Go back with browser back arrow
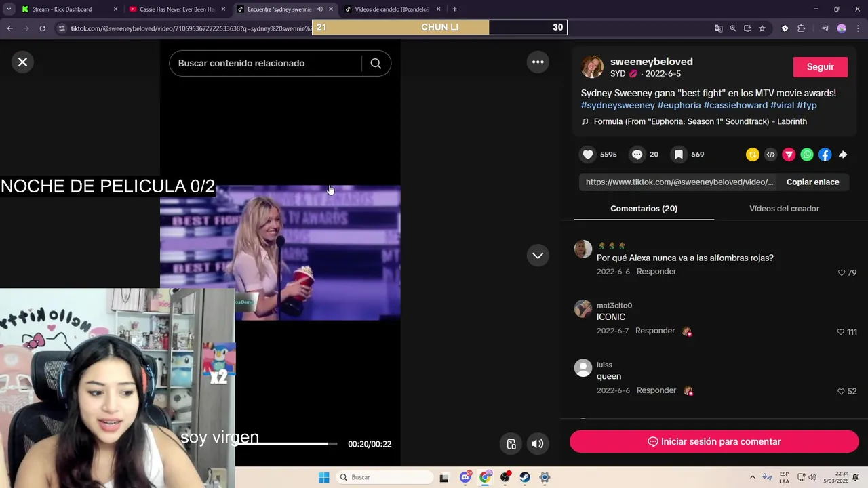The image size is (868, 488). (9, 28)
